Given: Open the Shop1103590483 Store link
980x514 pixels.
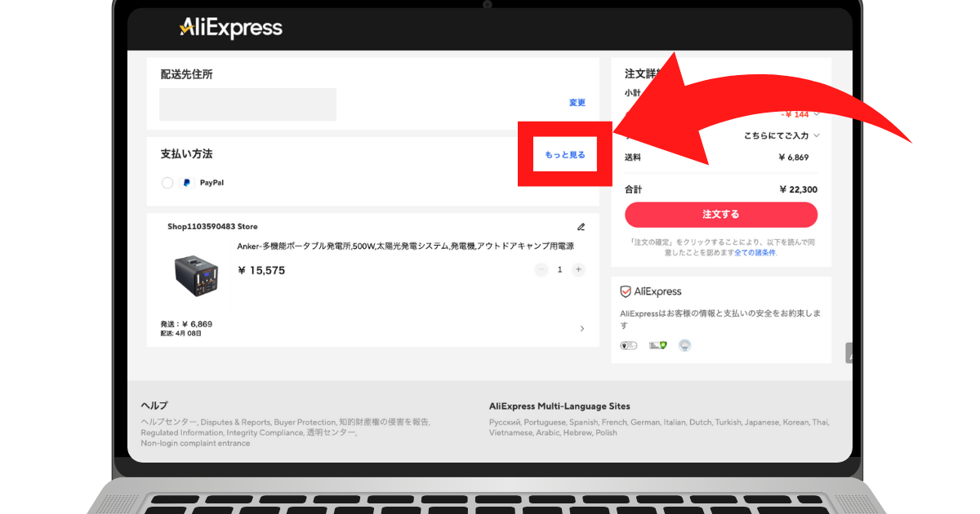Looking at the screenshot, I should click(x=212, y=227).
